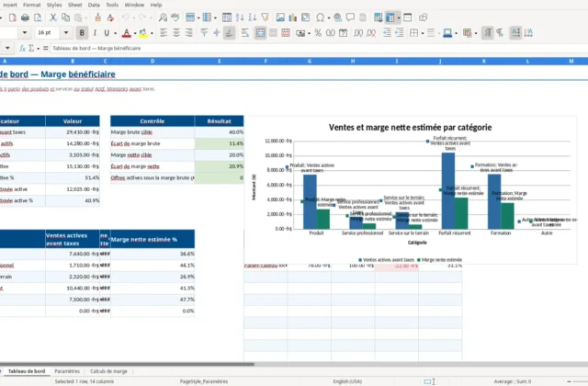Open the Styles menu
Viewport: 588px width, 386px height.
54,5
